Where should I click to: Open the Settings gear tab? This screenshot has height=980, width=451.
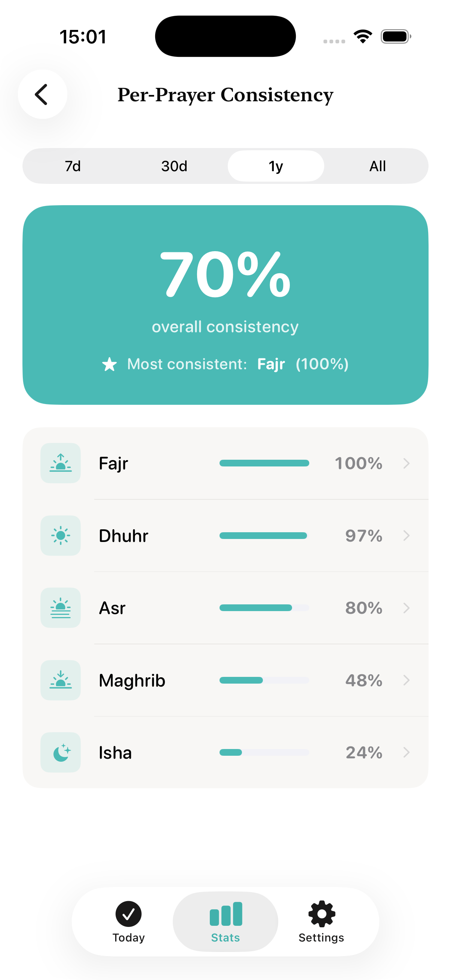pyautogui.click(x=321, y=921)
